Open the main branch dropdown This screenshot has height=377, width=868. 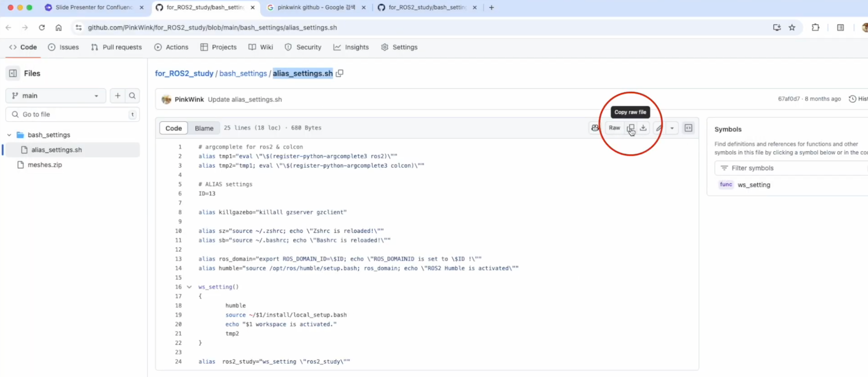tap(56, 96)
